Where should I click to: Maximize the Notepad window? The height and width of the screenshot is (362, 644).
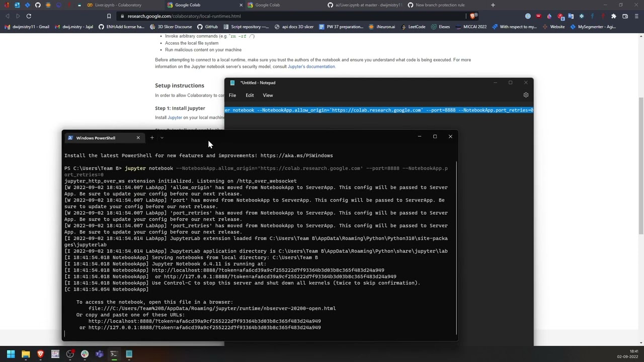tap(510, 82)
